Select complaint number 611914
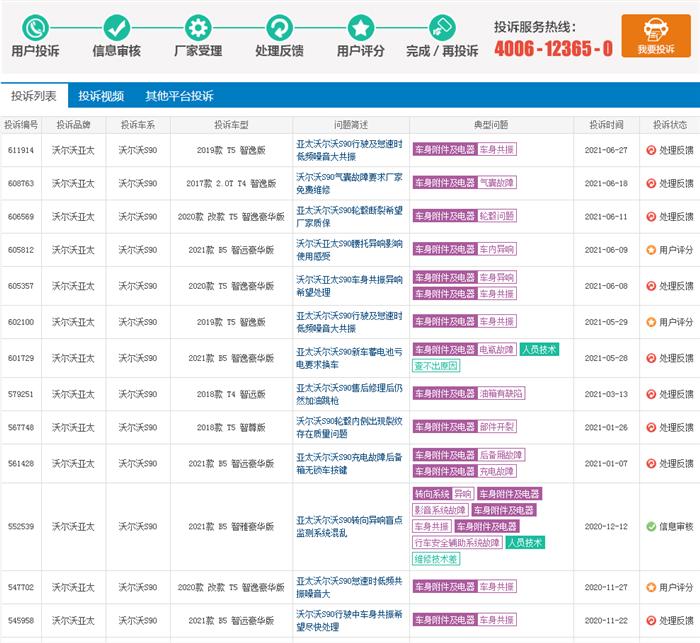The image size is (700, 643). 21,150
